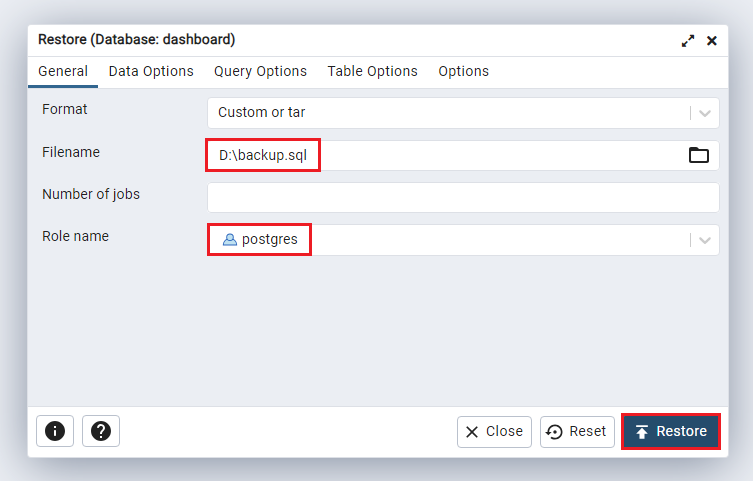Click the Number of jobs field
753x481 pixels.
tap(462, 197)
